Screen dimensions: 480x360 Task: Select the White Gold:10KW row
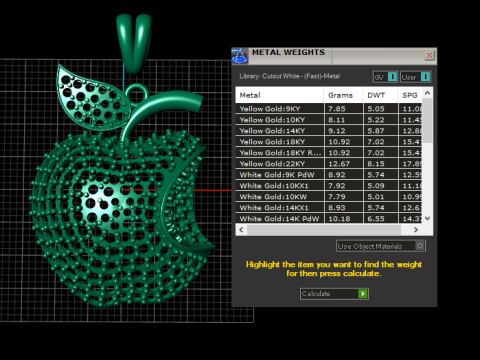click(329, 197)
